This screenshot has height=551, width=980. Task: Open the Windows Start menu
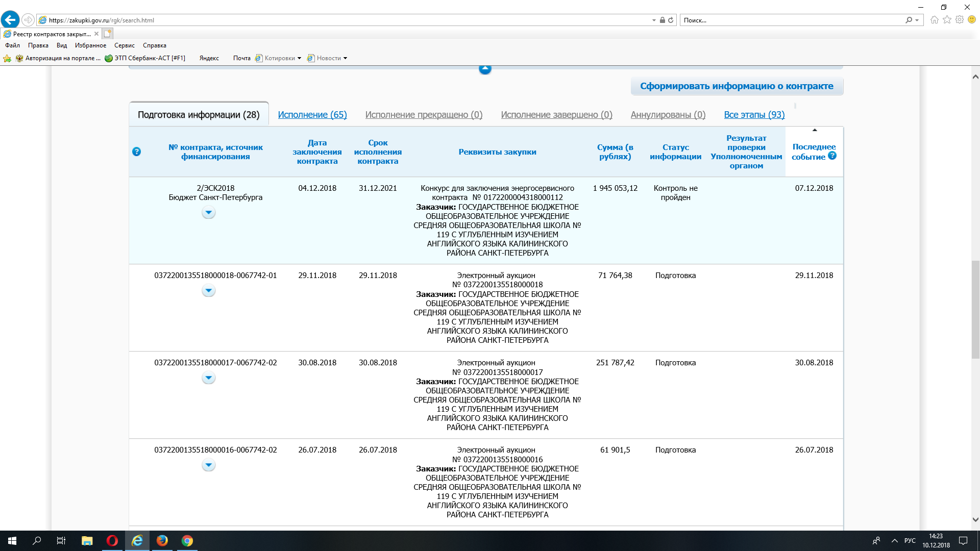(x=12, y=541)
